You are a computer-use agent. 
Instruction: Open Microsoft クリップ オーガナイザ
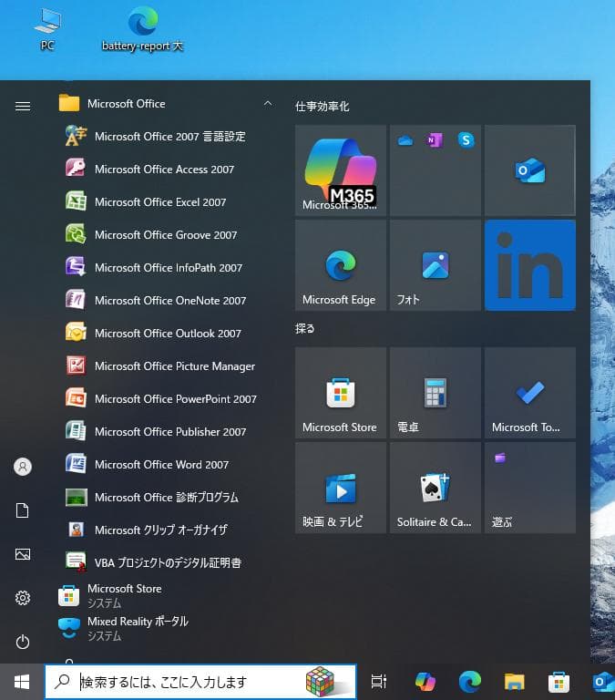coord(165,530)
